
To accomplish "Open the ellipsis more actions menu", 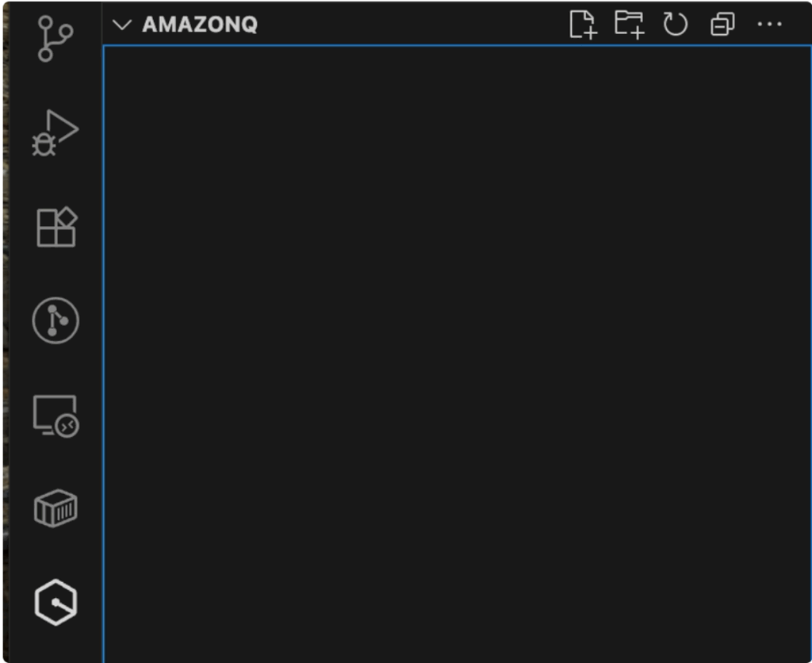I will [769, 25].
